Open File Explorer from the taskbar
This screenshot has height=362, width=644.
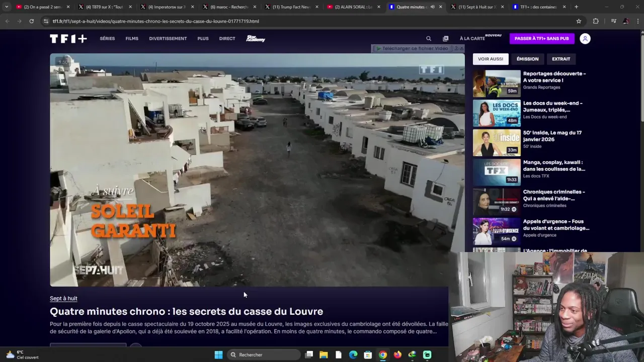point(324,355)
